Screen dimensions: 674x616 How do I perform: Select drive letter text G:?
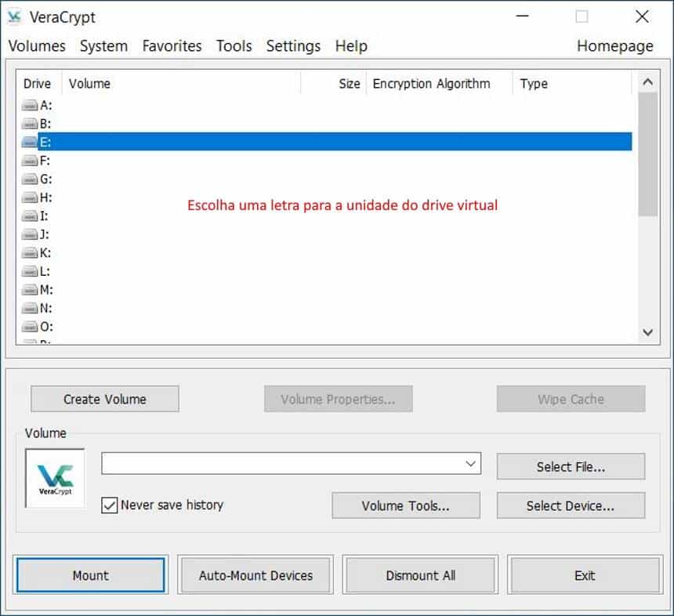point(46,179)
